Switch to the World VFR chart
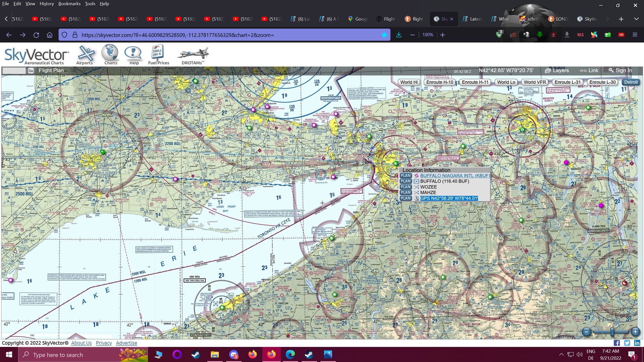 click(535, 82)
